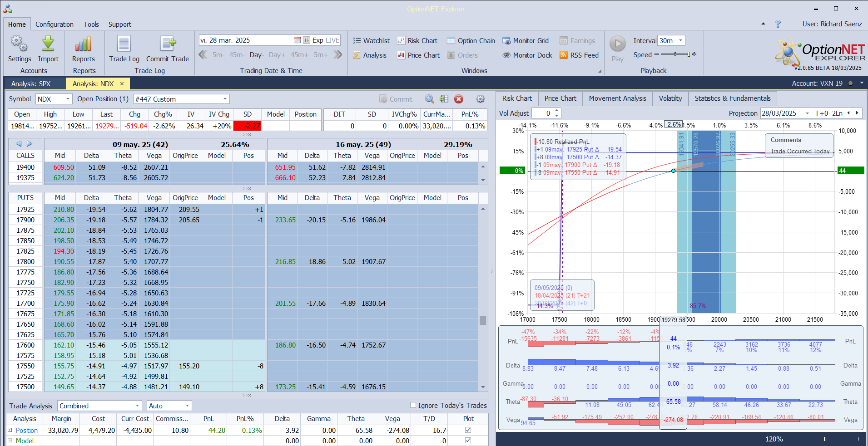Screen dimensions: 868x446
Task: Open the Analysis window from ribbon
Action: click(x=370, y=55)
